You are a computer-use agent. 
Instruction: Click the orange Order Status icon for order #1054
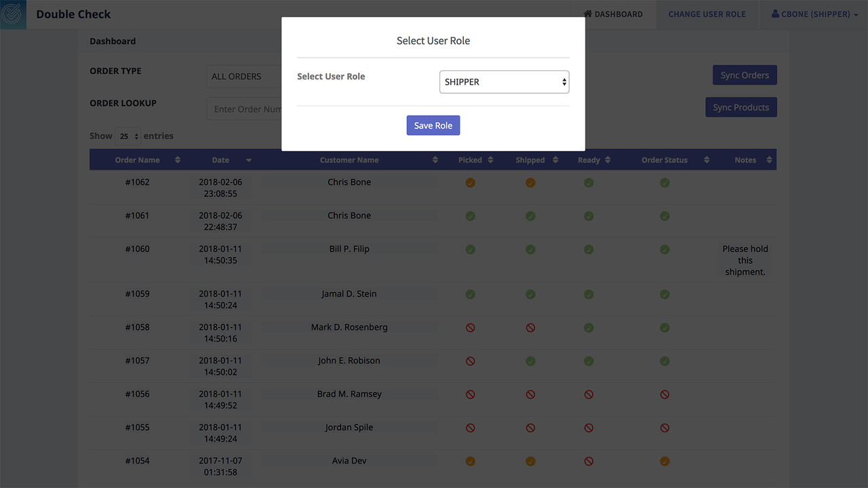point(665,461)
